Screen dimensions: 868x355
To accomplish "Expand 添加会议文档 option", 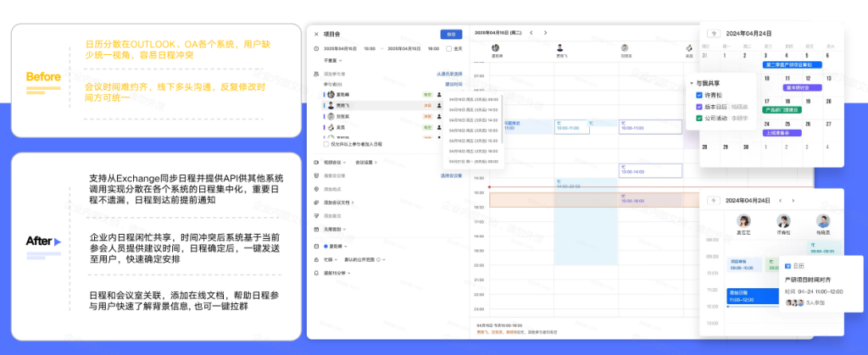I will (339, 202).
